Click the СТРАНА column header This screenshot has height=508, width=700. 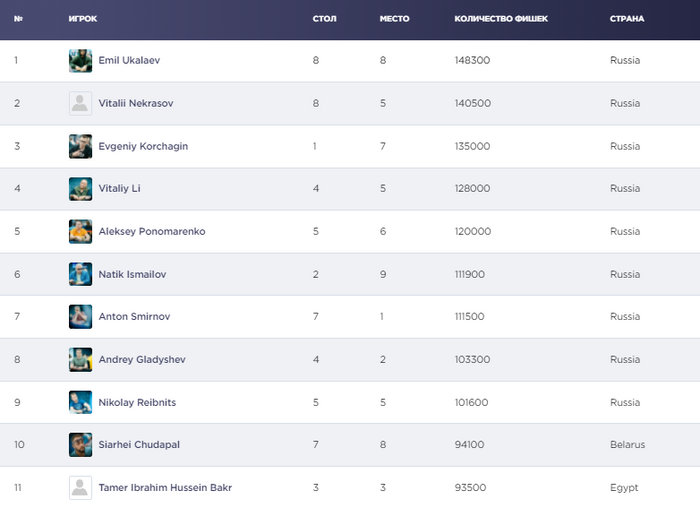pyautogui.click(x=627, y=19)
